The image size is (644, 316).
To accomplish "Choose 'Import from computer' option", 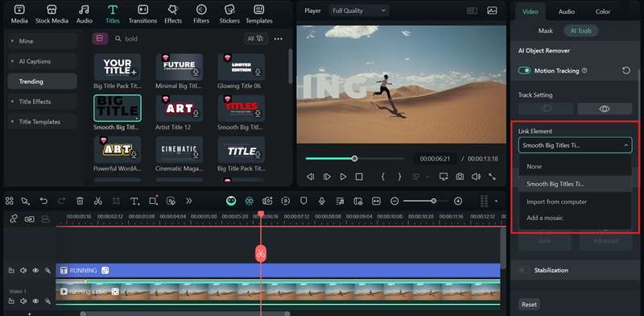I will click(x=575, y=202).
